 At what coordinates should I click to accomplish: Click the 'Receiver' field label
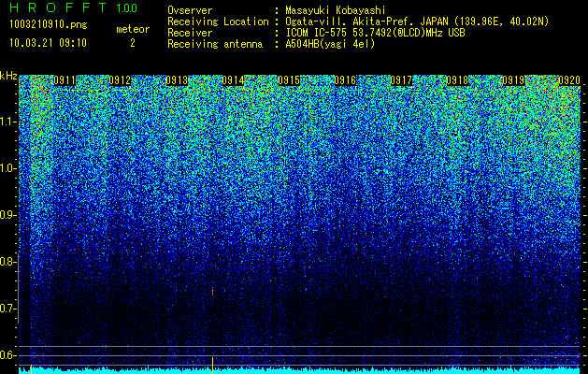tap(190, 33)
